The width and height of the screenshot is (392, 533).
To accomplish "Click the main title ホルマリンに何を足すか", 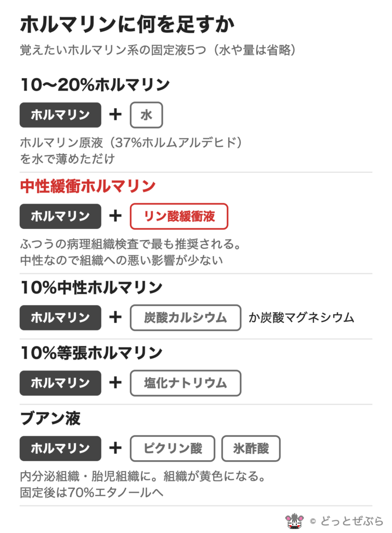I will [x=127, y=24].
